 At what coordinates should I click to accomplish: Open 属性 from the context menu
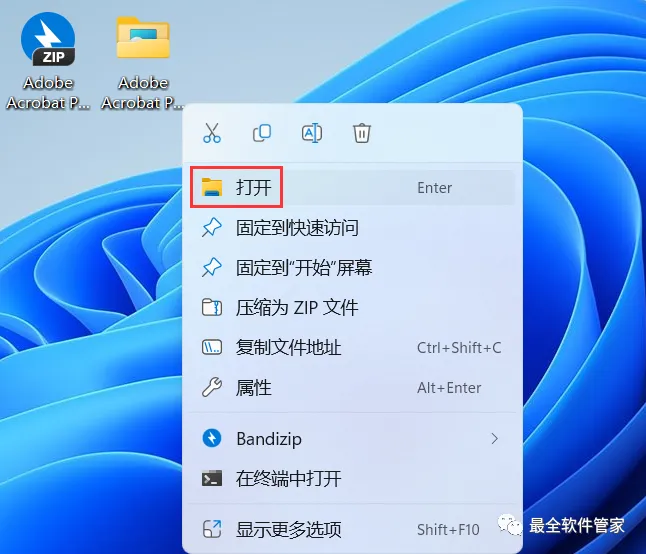pyautogui.click(x=353, y=388)
